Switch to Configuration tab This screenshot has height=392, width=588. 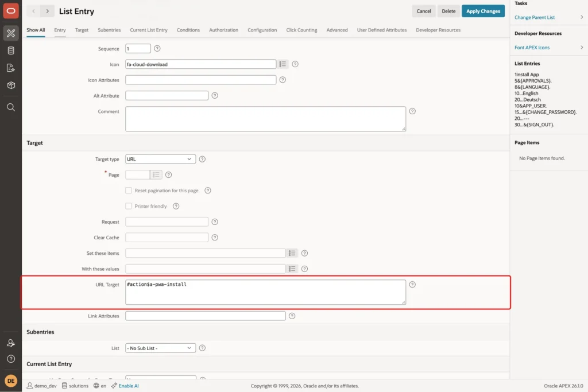pyautogui.click(x=262, y=30)
